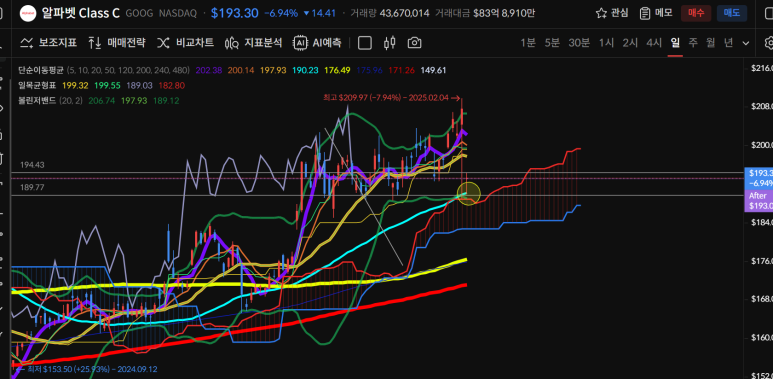
Task: Open 비교차트 compare chart tool
Action: pyautogui.click(x=185, y=43)
